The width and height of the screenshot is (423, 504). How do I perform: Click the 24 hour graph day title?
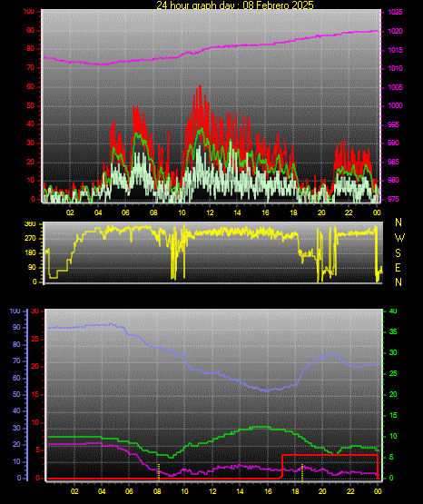[x=235, y=5]
